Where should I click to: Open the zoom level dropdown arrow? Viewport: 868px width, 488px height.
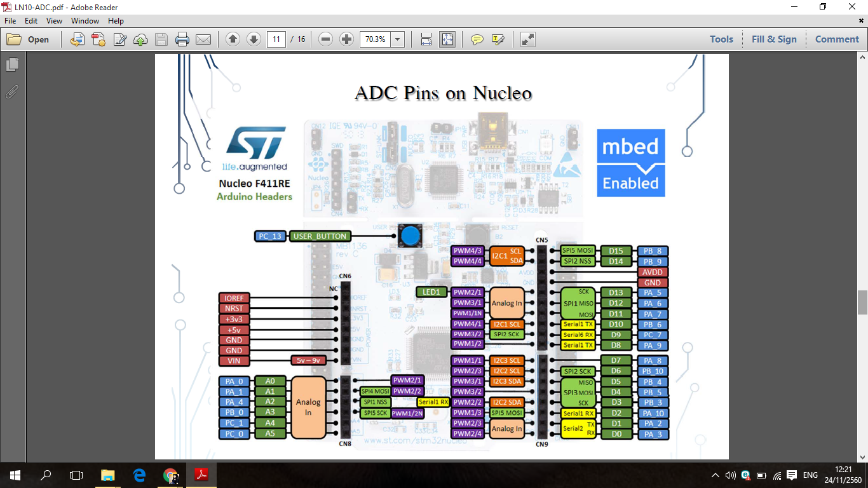click(398, 39)
